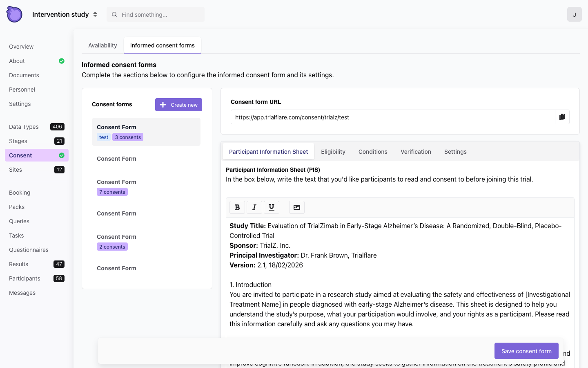588x368 pixels.
Task: Click the 2 consents badge
Action: tap(112, 247)
